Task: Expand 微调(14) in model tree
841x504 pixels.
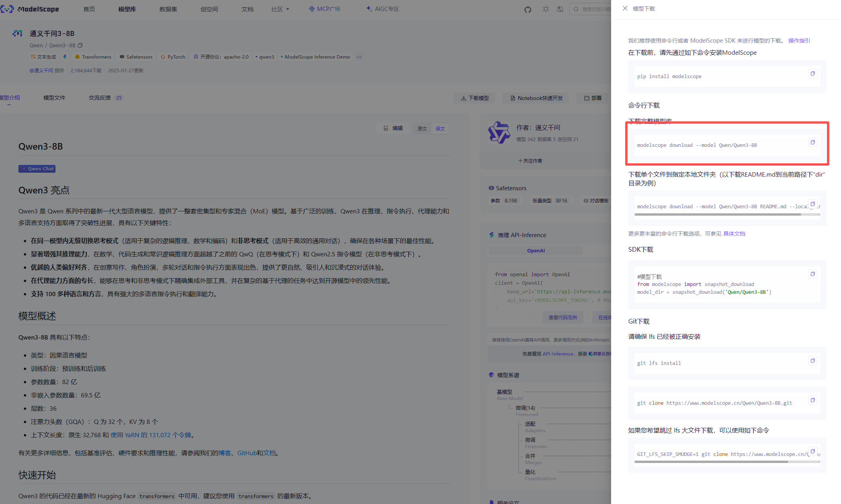Action: click(525, 408)
